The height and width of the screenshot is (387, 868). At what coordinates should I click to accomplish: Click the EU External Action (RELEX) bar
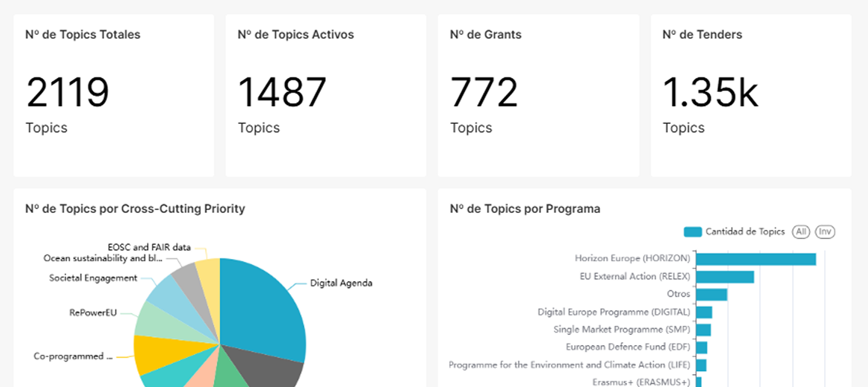click(725, 277)
